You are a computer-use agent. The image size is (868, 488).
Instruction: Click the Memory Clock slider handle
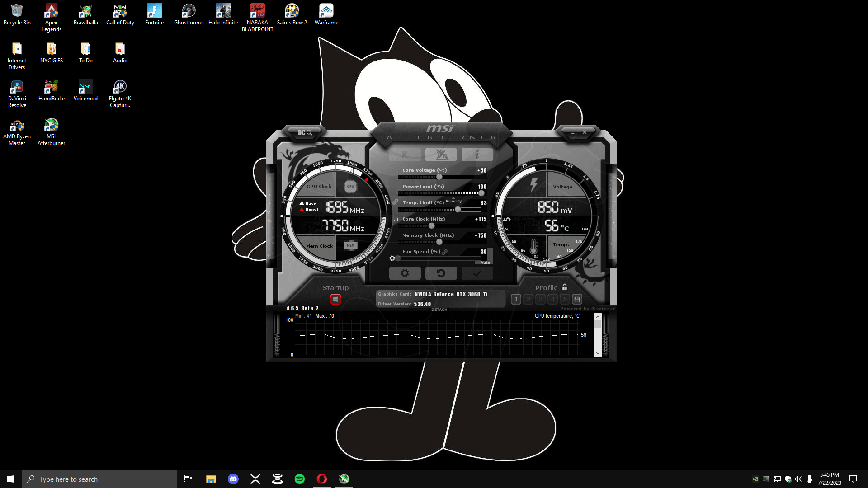(x=439, y=242)
